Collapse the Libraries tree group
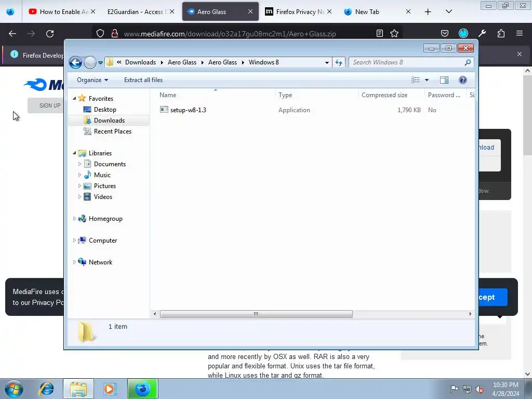Screen dimensions: 532x399 coord(74,153)
